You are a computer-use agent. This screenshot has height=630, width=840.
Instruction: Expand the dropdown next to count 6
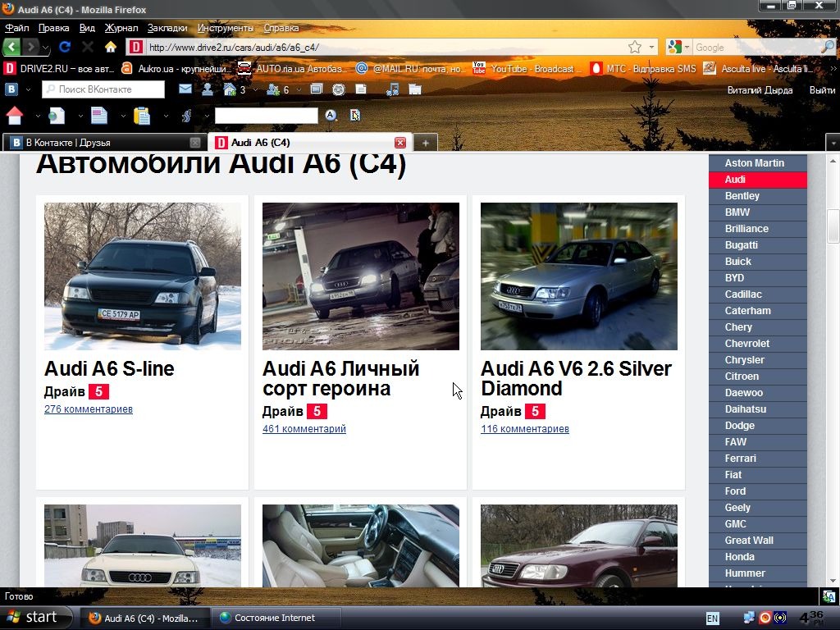tap(299, 90)
